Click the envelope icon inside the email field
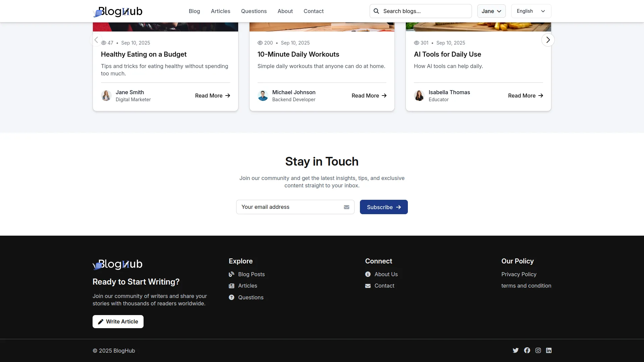This screenshot has width=644, height=362. point(346,207)
